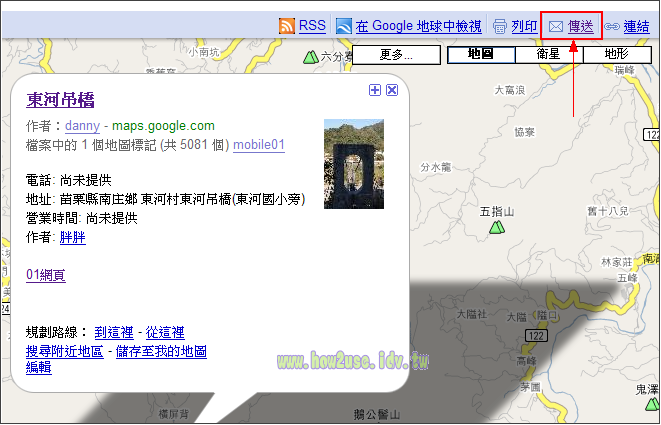Click 儲存至我的地圖 to save place
Viewport: 661px width, 425px height.
click(x=161, y=351)
